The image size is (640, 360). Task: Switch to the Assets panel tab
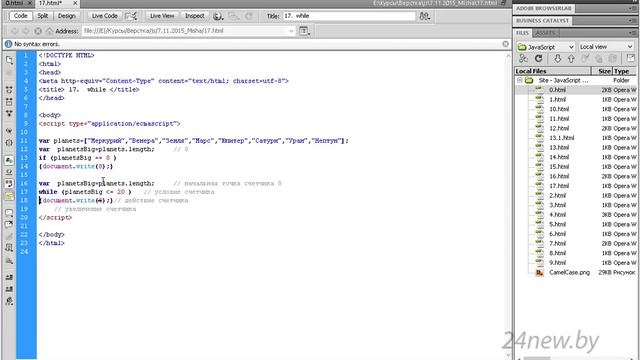pos(545,33)
